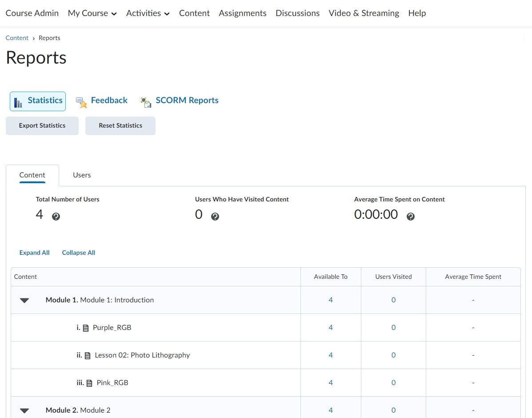532x418 pixels.
Task: Click the Expand All link
Action: click(x=35, y=253)
